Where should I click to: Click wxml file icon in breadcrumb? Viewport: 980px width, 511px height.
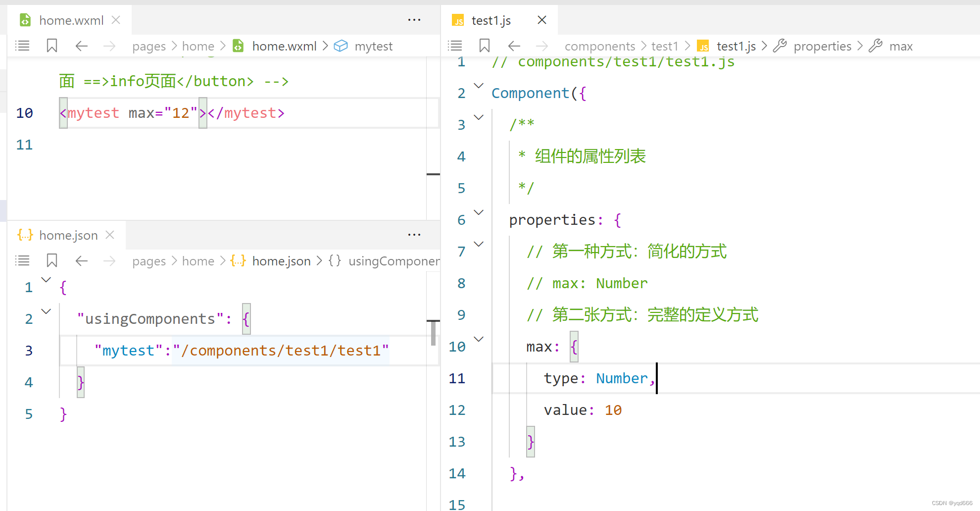tap(238, 46)
